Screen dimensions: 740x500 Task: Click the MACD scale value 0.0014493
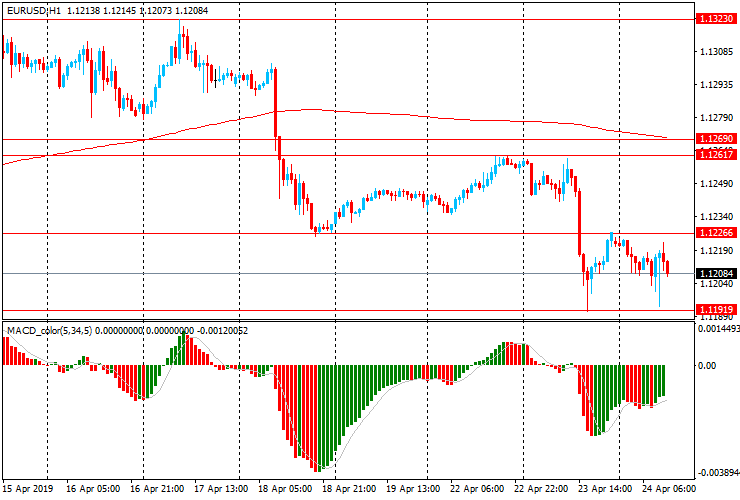tap(718, 329)
